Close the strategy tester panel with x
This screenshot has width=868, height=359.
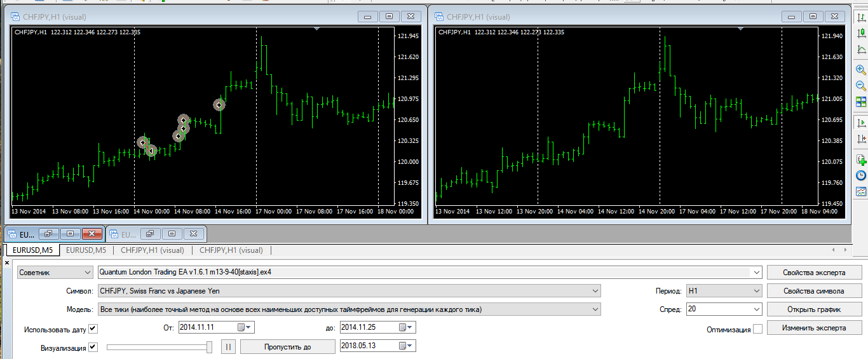[7, 262]
